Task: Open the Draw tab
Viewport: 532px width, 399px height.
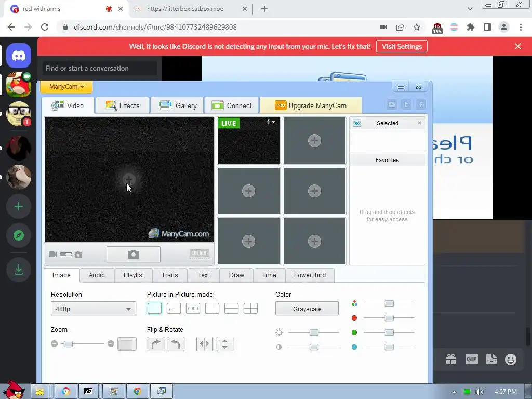Action: tap(236, 275)
